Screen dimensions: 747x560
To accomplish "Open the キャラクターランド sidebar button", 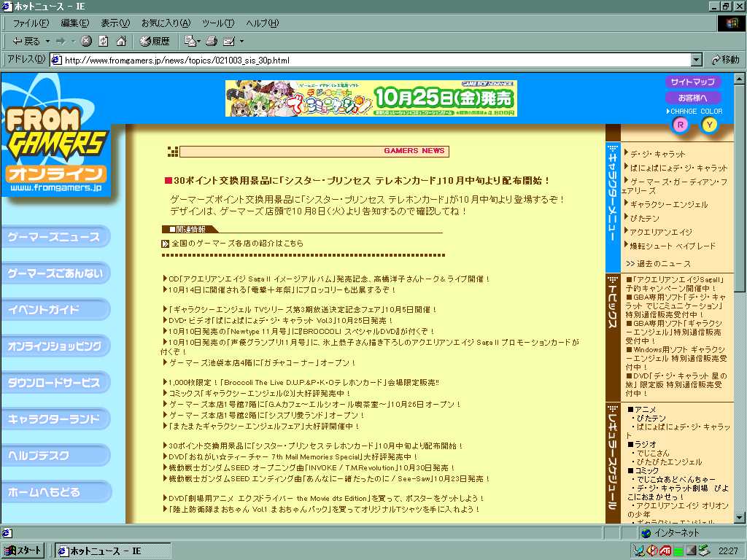I will click(x=55, y=419).
